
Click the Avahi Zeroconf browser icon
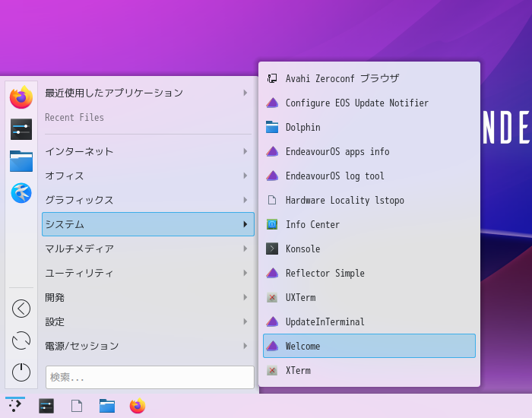coord(272,78)
